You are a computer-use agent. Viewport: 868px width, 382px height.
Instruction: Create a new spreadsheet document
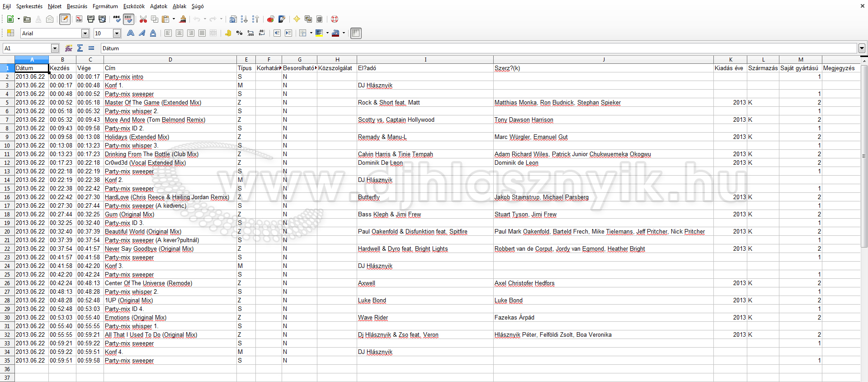pos(10,19)
